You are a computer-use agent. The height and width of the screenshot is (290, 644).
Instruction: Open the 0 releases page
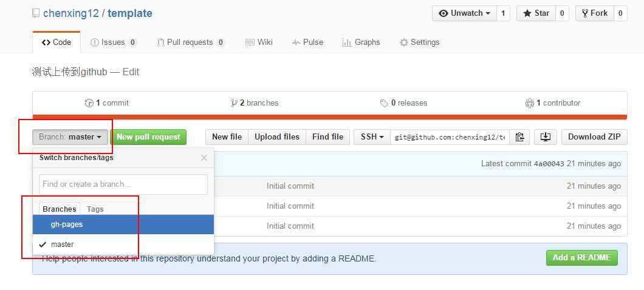[404, 103]
